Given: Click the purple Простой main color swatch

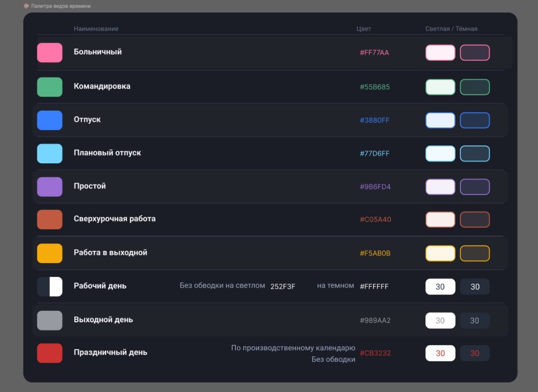Looking at the screenshot, I should click(50, 187).
